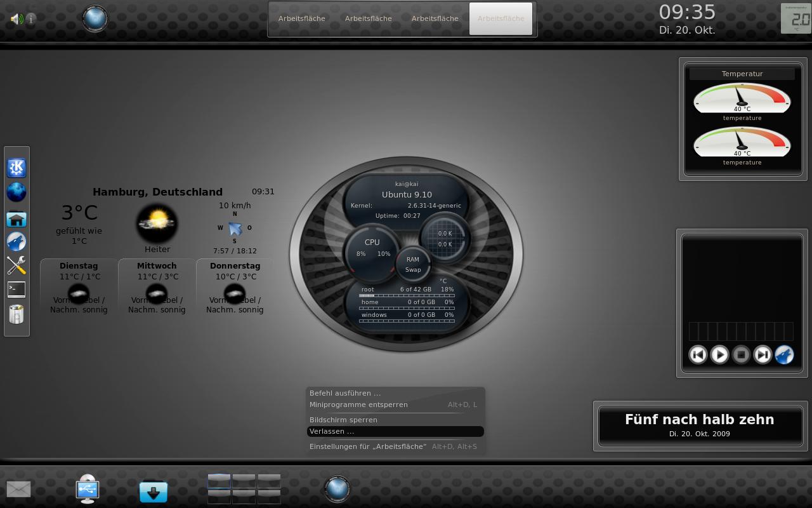Screen dimensions: 812x508
Task: Open the trash bin icon
Action: tap(16, 314)
